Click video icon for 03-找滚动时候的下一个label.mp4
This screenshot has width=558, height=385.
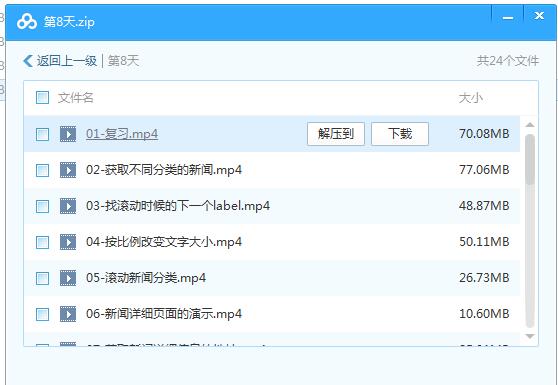pos(68,206)
